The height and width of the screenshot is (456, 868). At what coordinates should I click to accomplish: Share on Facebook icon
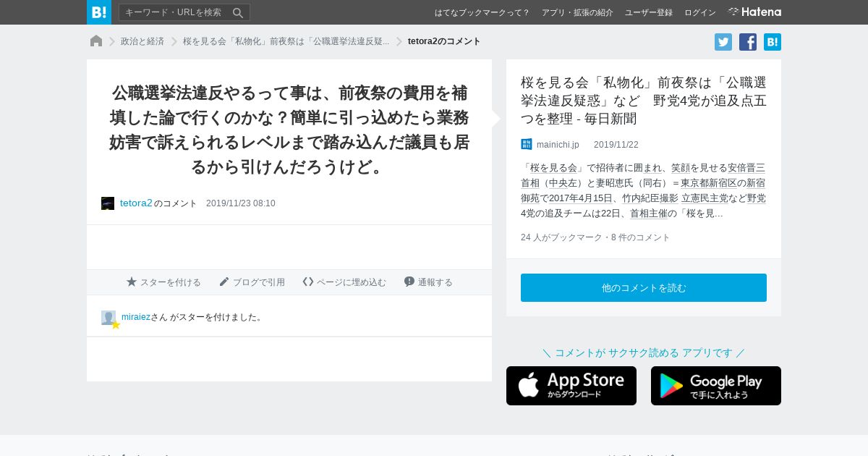pyautogui.click(x=748, y=42)
